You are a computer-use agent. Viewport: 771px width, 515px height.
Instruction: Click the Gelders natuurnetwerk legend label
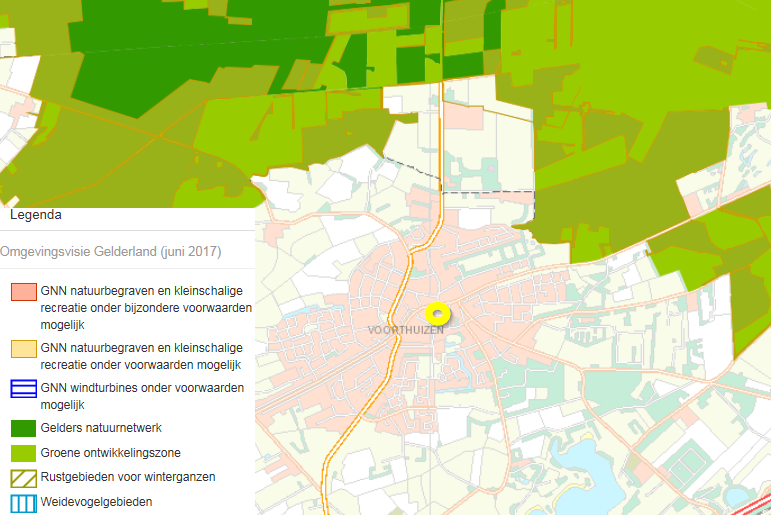tap(101, 428)
